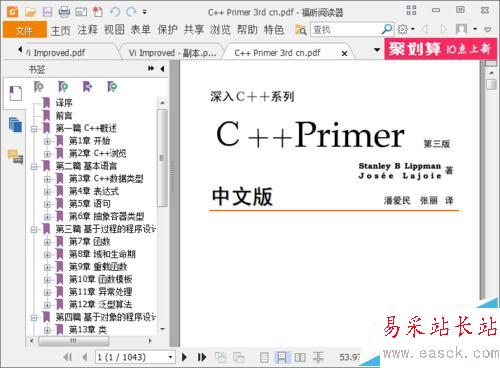500x368 pixels.
Task: Select the 第9章 重载函数 bookmark
Action: (98, 267)
